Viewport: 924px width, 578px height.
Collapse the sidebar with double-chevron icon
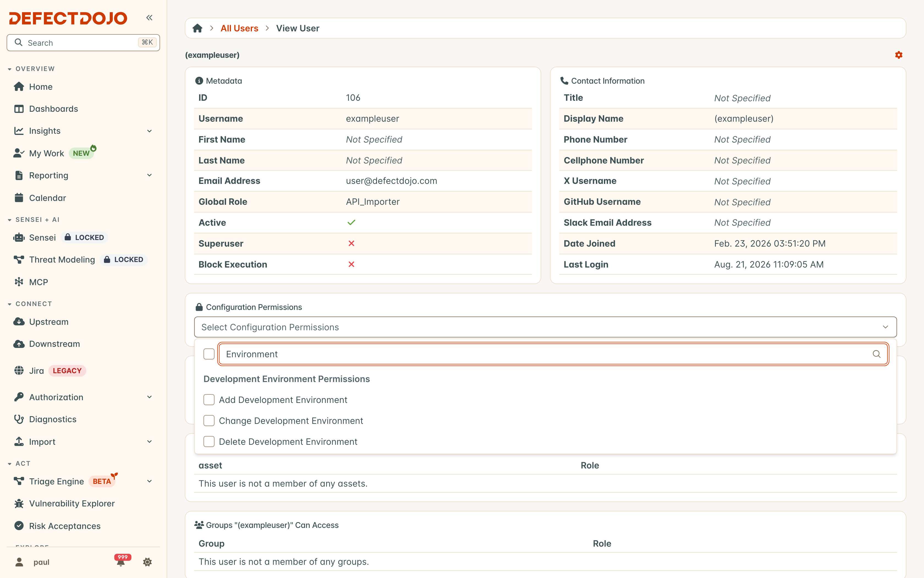pos(149,18)
